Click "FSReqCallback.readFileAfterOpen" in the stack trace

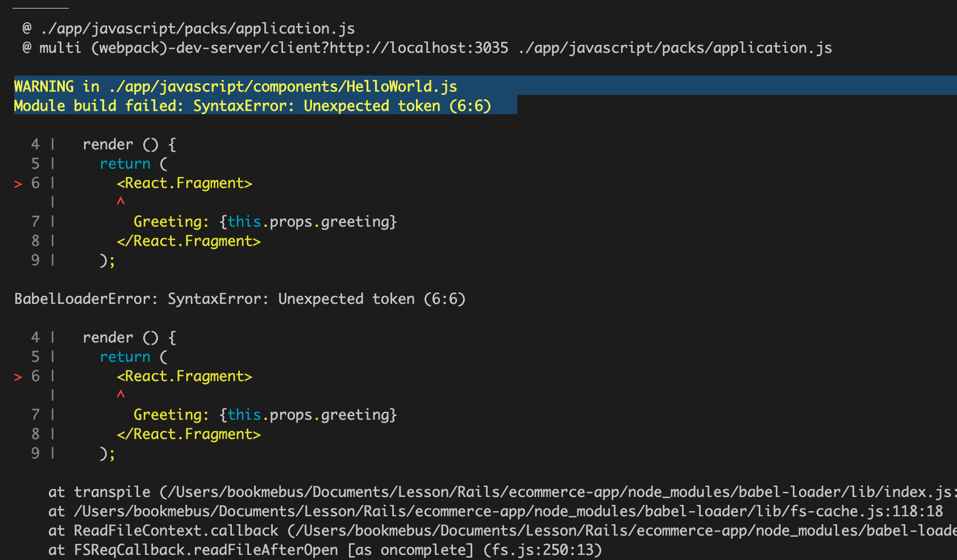[x=206, y=550]
